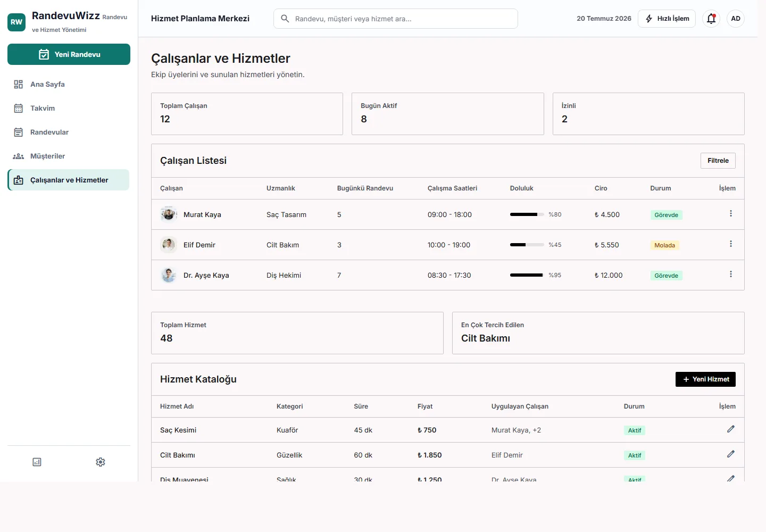The height and width of the screenshot is (532, 766).
Task: Click the RW logo badge
Action: [x=16, y=22]
